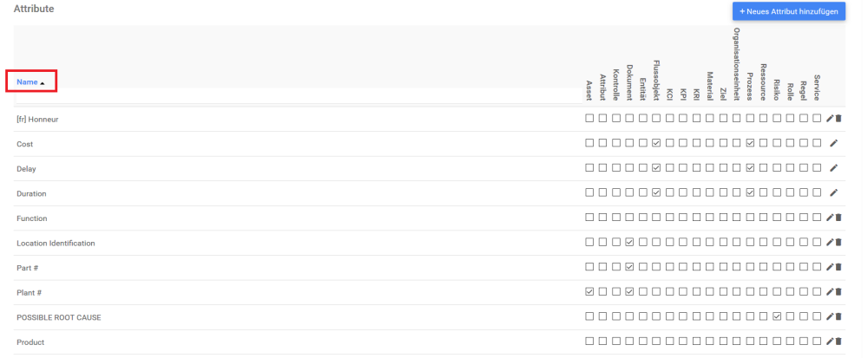Edit the Part # attribute
Viewport: 868px width, 358px height.
pyautogui.click(x=830, y=267)
